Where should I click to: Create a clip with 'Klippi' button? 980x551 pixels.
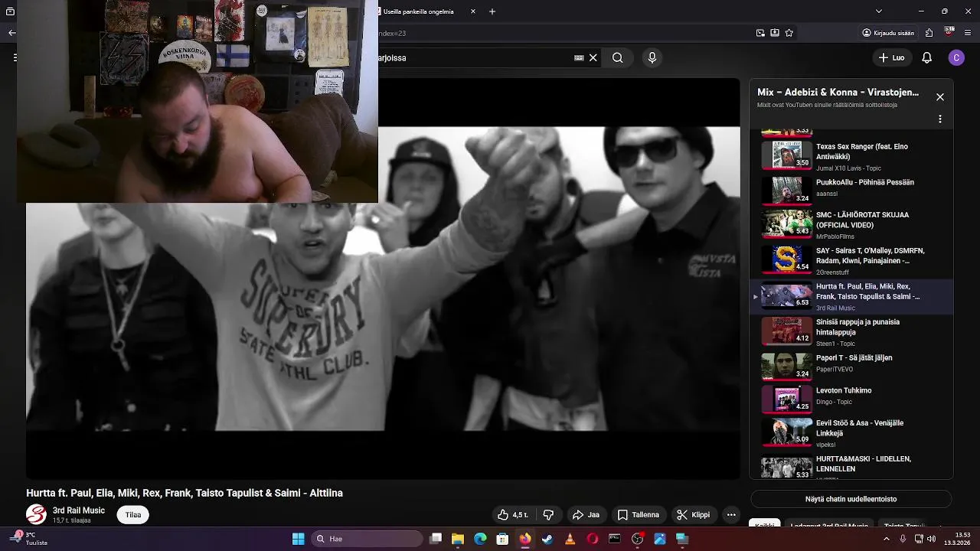tap(694, 515)
